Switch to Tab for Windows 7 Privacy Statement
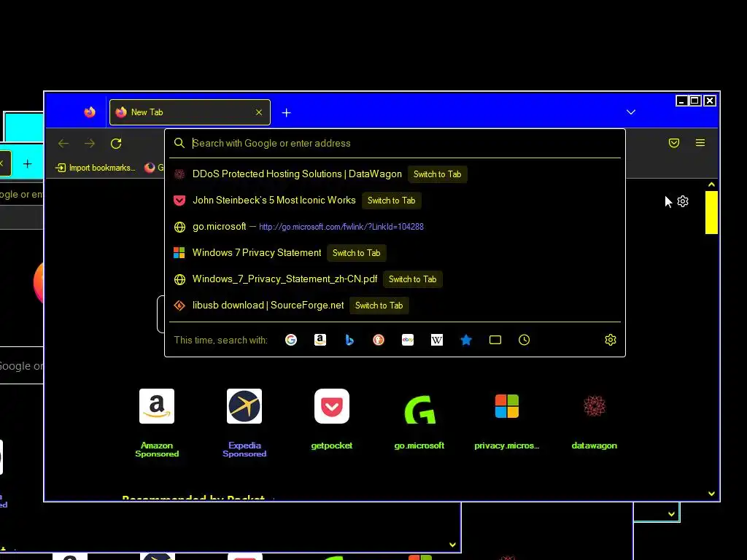This screenshot has width=747, height=560. (x=356, y=253)
